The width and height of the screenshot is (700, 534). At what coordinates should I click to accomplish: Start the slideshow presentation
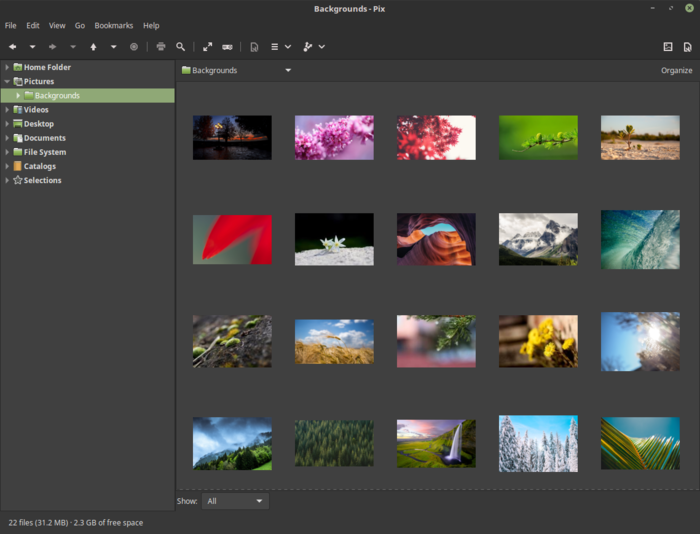point(228,46)
